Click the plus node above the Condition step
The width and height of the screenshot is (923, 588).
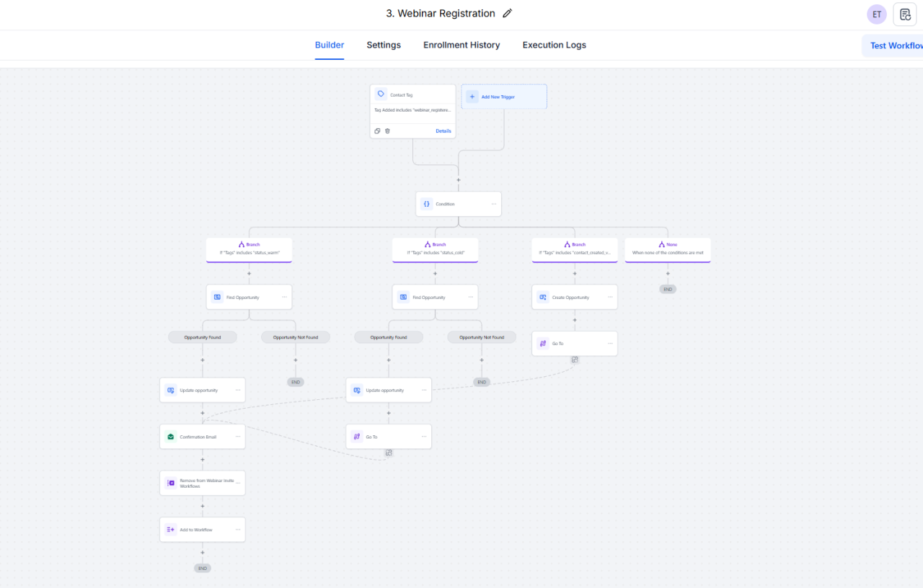[458, 180]
